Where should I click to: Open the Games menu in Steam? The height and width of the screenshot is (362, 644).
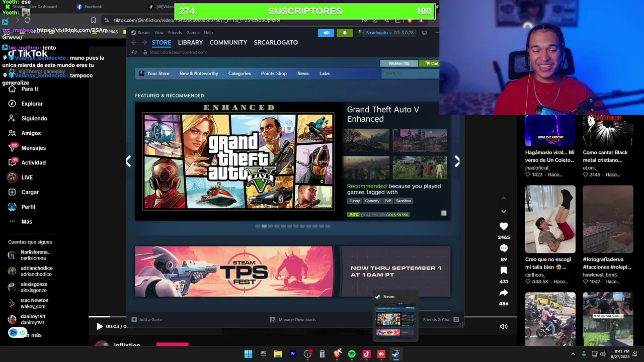click(x=193, y=33)
